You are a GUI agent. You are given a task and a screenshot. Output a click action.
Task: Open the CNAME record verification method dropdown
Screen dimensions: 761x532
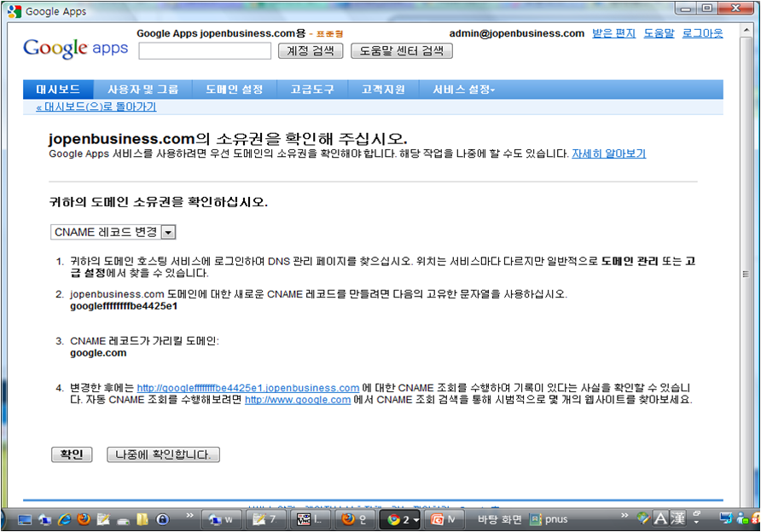113,232
